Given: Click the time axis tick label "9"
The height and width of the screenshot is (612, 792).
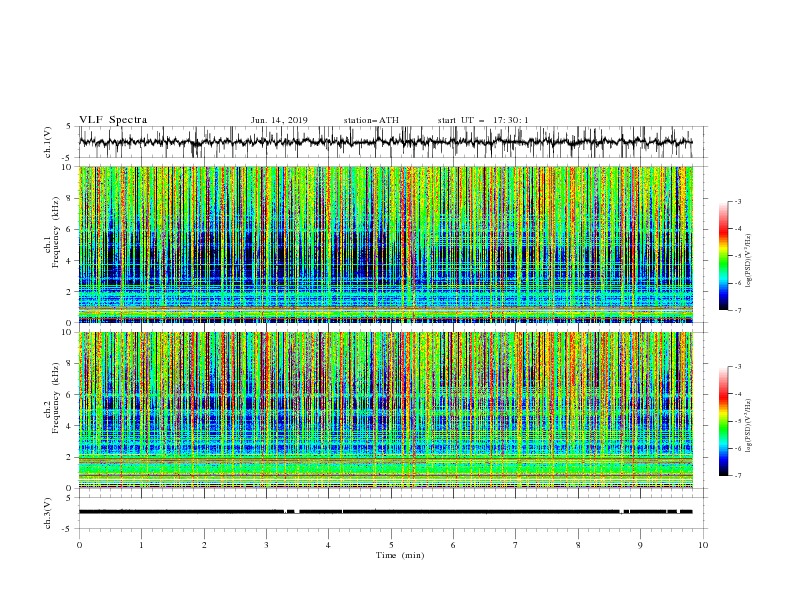Looking at the screenshot, I should click(x=640, y=545).
